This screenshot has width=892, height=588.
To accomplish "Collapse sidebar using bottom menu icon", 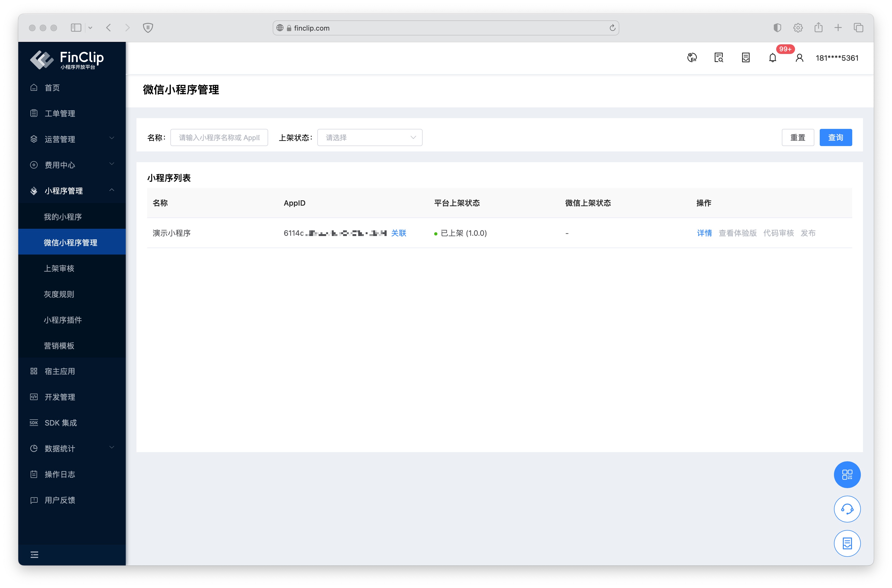I will [34, 554].
